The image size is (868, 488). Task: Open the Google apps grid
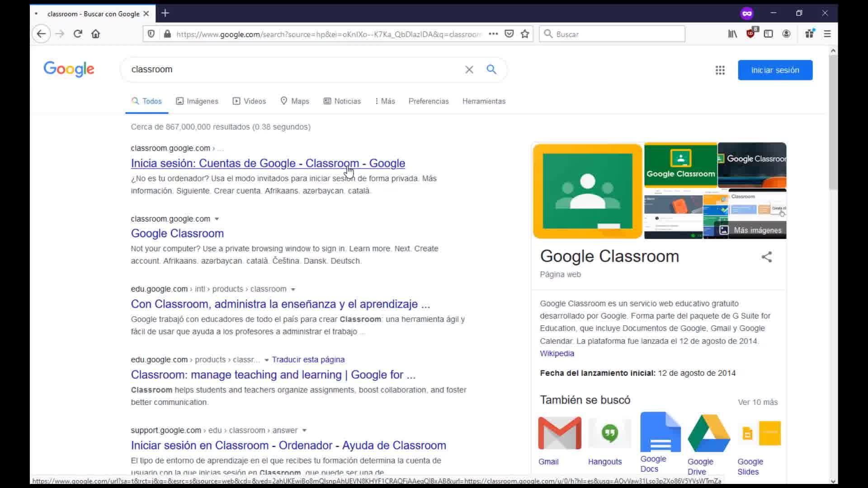coord(720,70)
